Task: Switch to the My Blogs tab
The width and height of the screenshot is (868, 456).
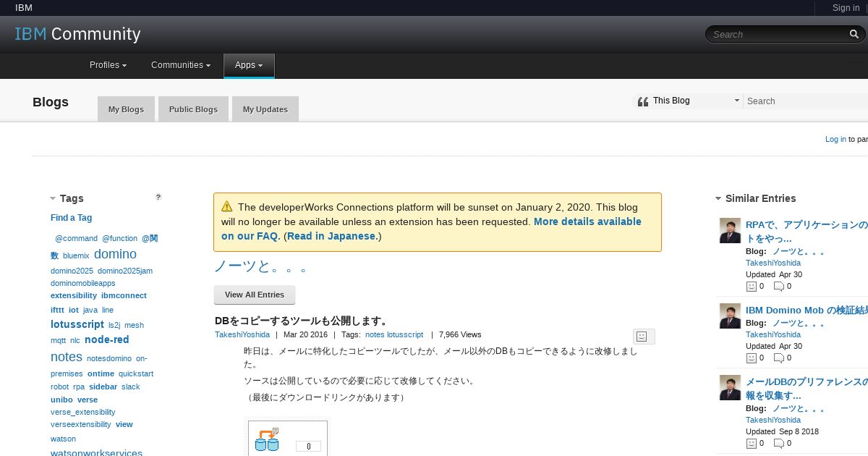Action: (x=126, y=109)
